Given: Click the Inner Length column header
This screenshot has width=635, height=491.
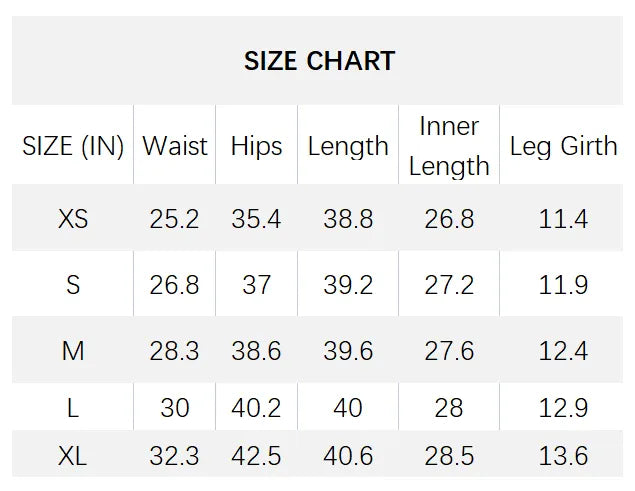Looking at the screenshot, I should 449,146.
